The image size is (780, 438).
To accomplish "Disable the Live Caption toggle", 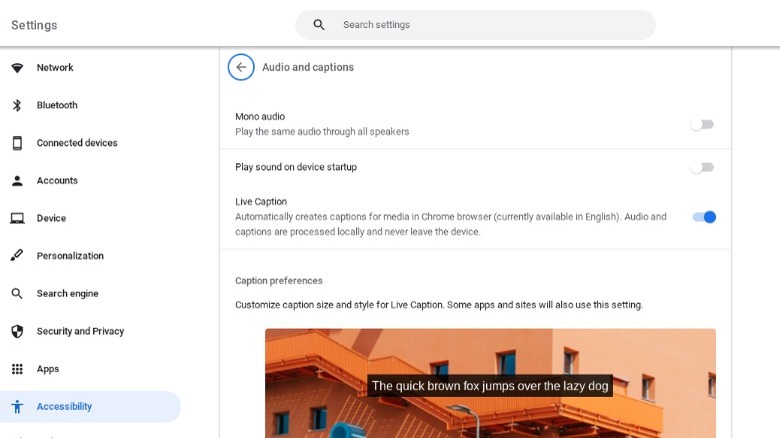I will pyautogui.click(x=704, y=217).
